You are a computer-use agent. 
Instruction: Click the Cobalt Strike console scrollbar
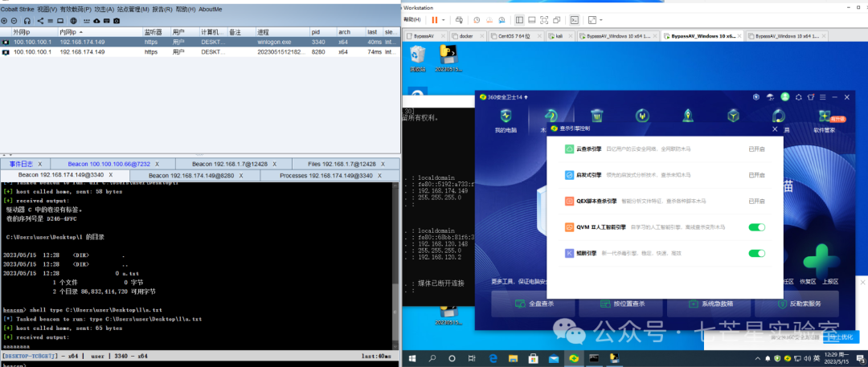pyautogui.click(x=395, y=268)
